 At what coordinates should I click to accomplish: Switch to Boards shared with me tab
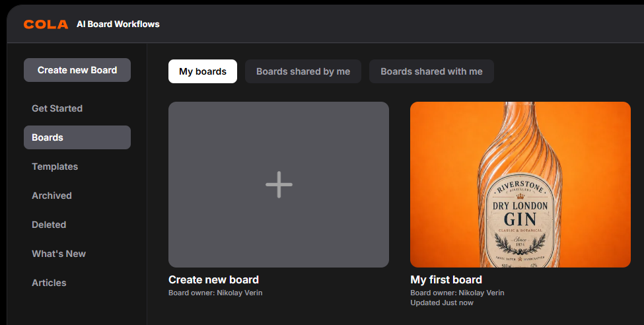click(x=431, y=71)
